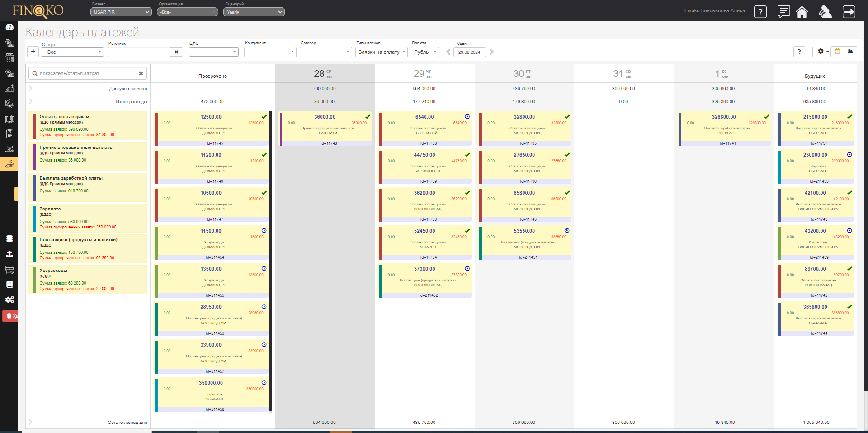Click the database icon in sidebar
Viewport: 868px width, 433px height.
point(9,239)
